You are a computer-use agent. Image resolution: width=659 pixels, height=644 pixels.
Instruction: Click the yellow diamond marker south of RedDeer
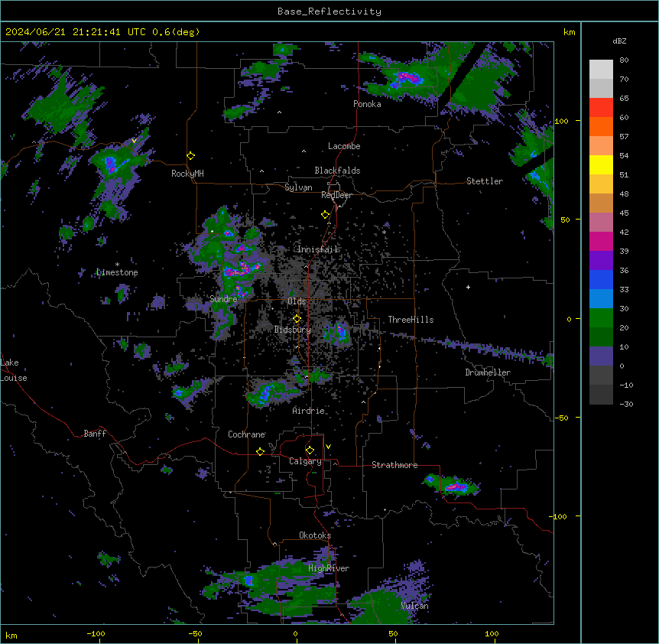(x=326, y=215)
